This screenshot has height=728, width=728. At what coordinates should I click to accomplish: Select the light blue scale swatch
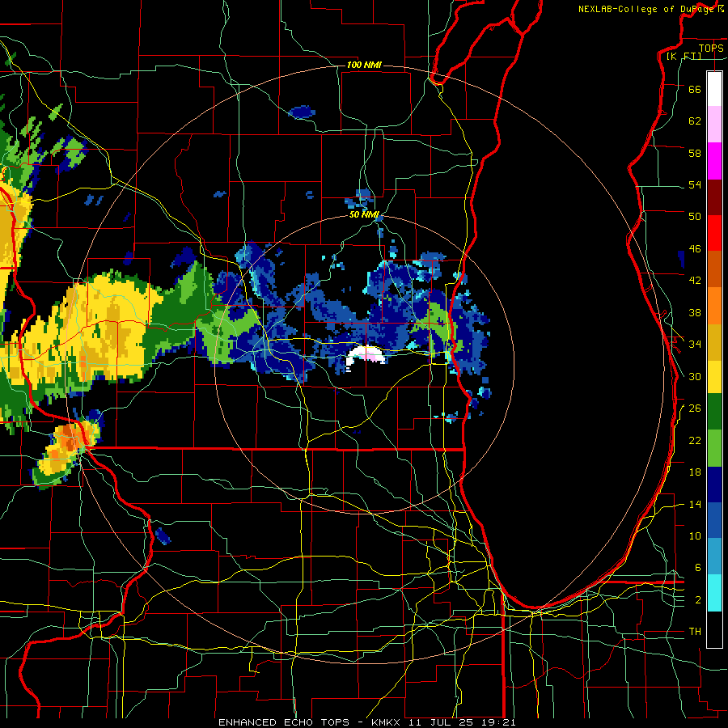point(714,557)
